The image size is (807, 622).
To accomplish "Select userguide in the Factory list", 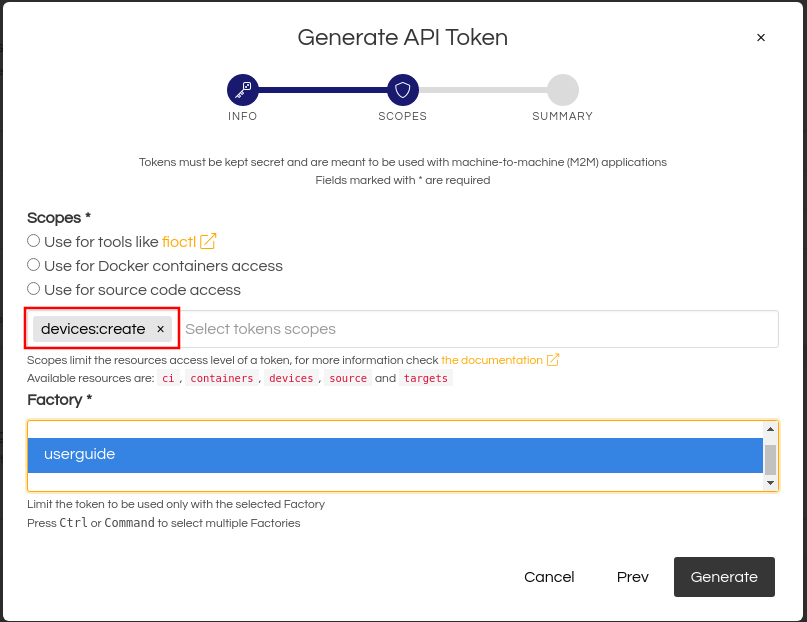I will tap(395, 455).
